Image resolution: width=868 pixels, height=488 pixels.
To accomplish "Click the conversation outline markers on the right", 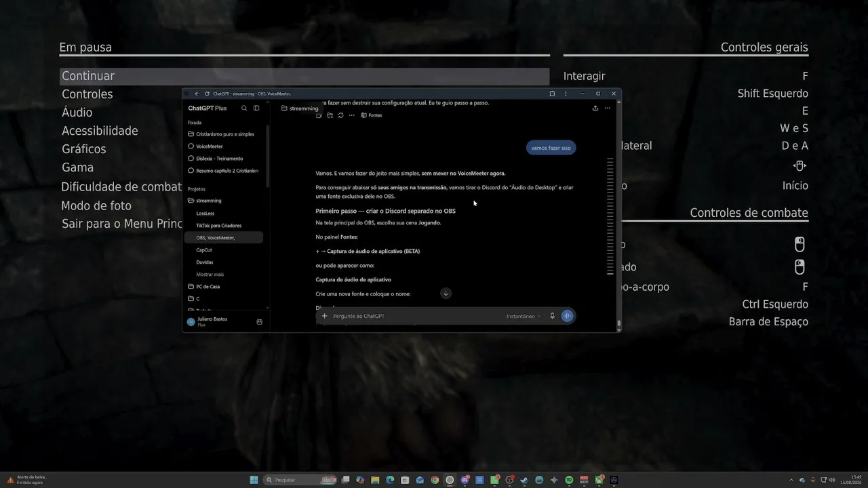I will [x=610, y=216].
